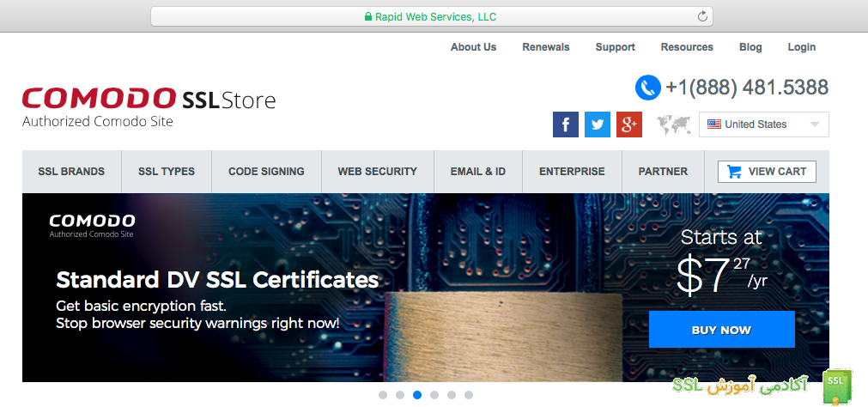The height and width of the screenshot is (407, 868).
Task: Click the US flag in country selector
Action: click(x=714, y=124)
